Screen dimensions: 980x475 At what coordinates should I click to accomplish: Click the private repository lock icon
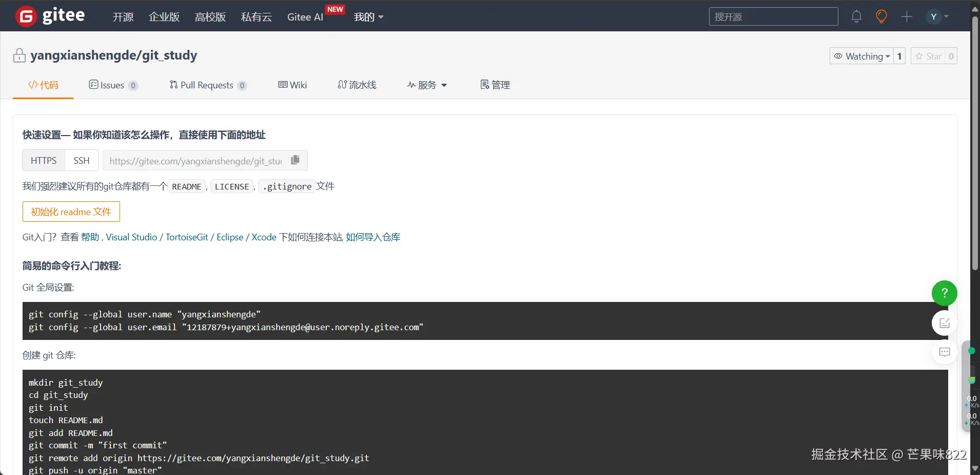pyautogui.click(x=19, y=55)
